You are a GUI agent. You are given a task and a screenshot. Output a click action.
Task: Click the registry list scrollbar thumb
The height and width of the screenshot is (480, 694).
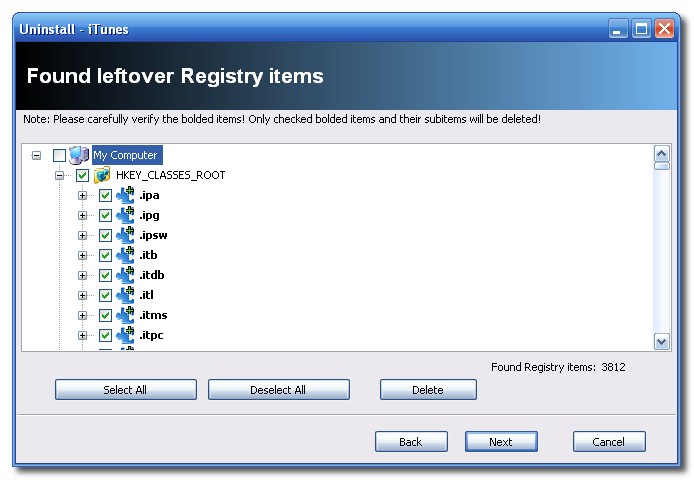point(662,166)
